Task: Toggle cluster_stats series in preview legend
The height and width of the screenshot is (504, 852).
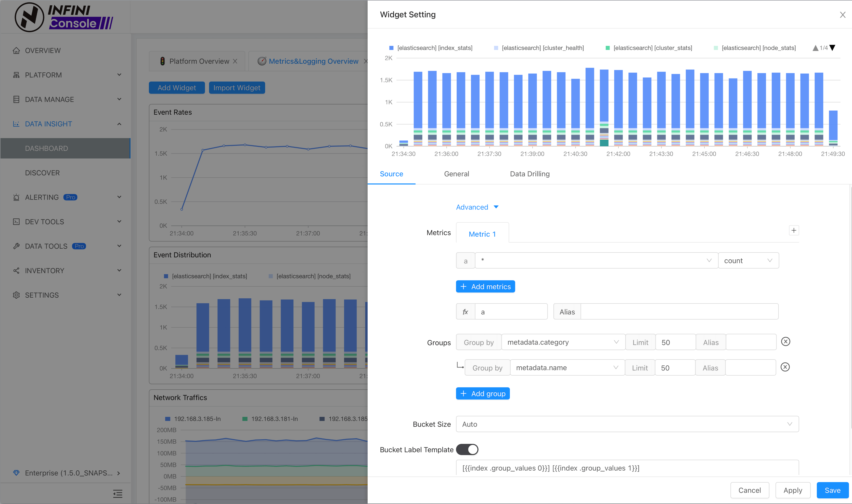Action: (x=649, y=48)
